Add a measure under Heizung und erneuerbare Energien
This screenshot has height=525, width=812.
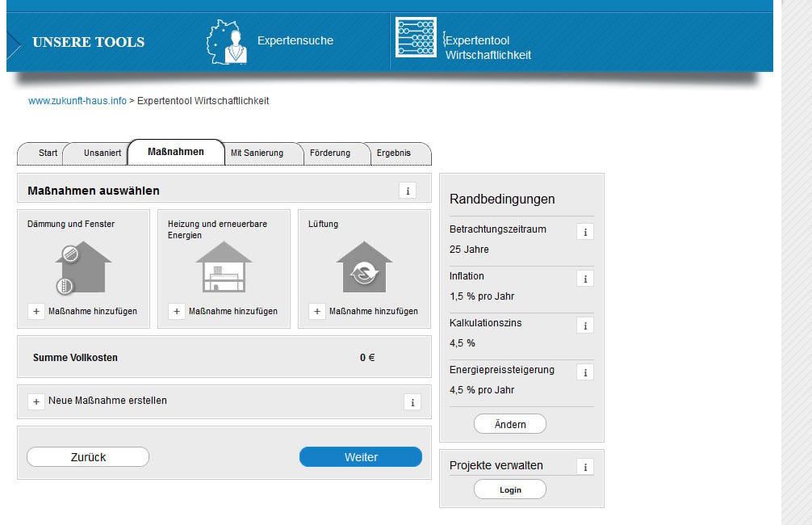coord(177,312)
